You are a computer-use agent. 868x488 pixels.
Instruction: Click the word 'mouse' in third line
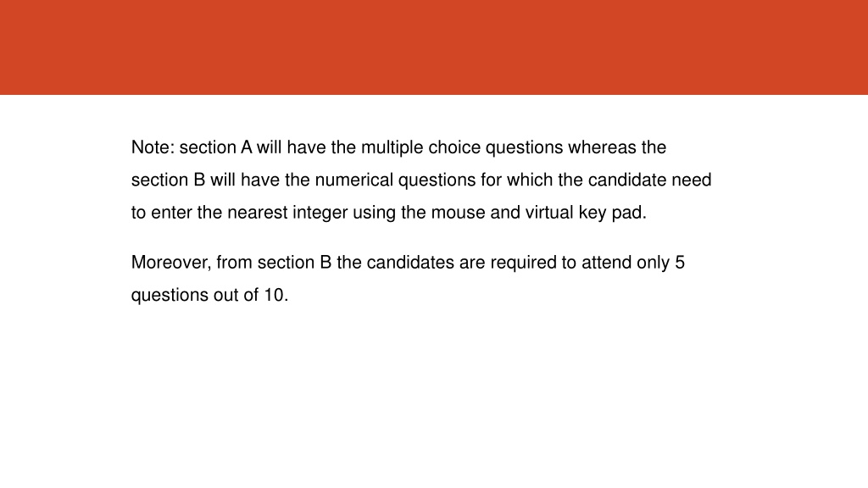click(x=458, y=213)
